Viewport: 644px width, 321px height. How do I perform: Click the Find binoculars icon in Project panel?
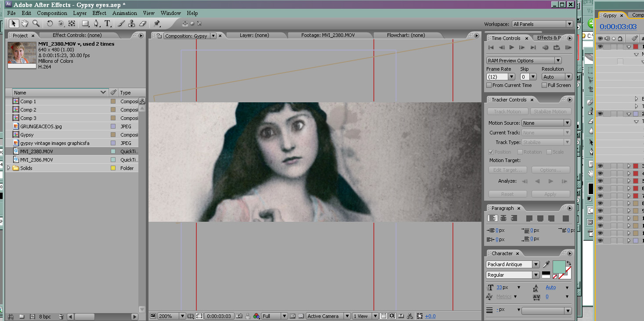click(10, 317)
